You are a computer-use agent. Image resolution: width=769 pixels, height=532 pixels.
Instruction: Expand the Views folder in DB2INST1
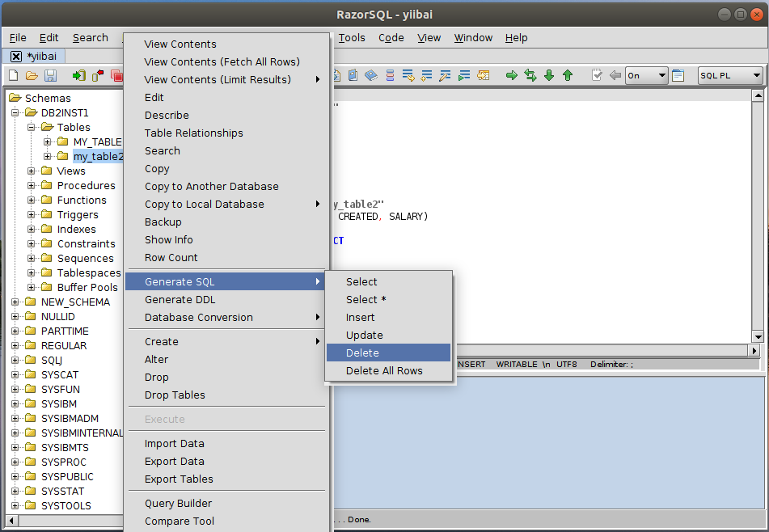[x=32, y=171]
